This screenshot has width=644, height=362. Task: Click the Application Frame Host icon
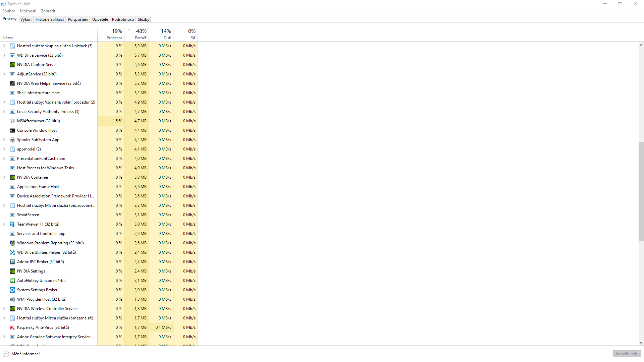(x=12, y=187)
